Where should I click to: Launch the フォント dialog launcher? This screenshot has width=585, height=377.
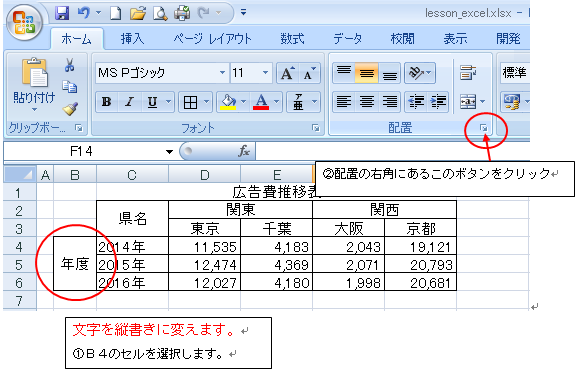(x=316, y=128)
